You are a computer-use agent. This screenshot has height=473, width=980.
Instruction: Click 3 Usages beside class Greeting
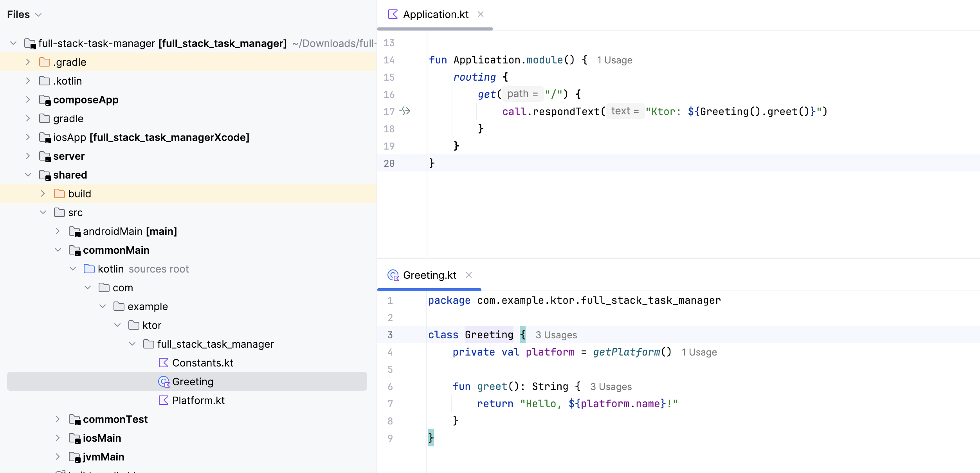[556, 335]
